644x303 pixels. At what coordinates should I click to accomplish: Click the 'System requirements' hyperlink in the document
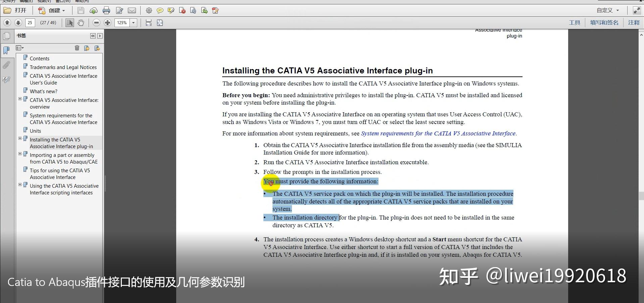point(438,133)
